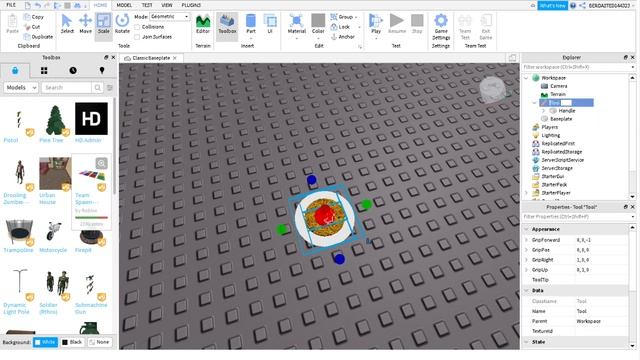Choose the Move tool
Image resolution: width=640 pixels, height=360 pixels.
85,24
